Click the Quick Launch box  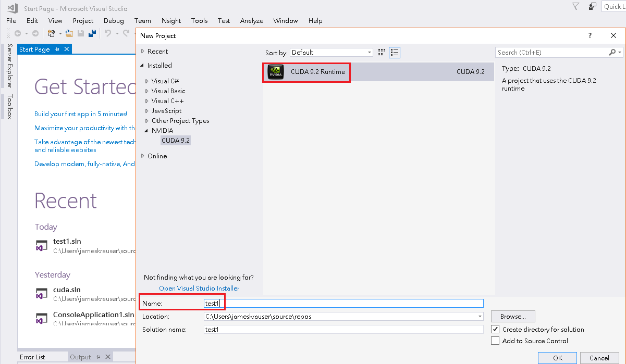point(613,6)
